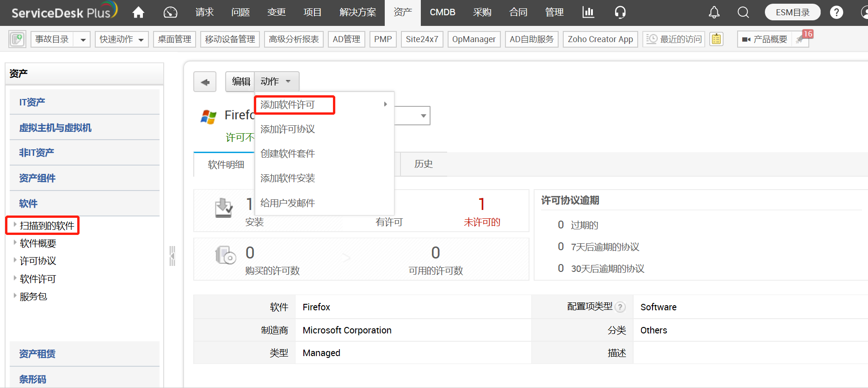This screenshot has width=868, height=388.
Task: Switch to the 历史 tab
Action: click(424, 164)
